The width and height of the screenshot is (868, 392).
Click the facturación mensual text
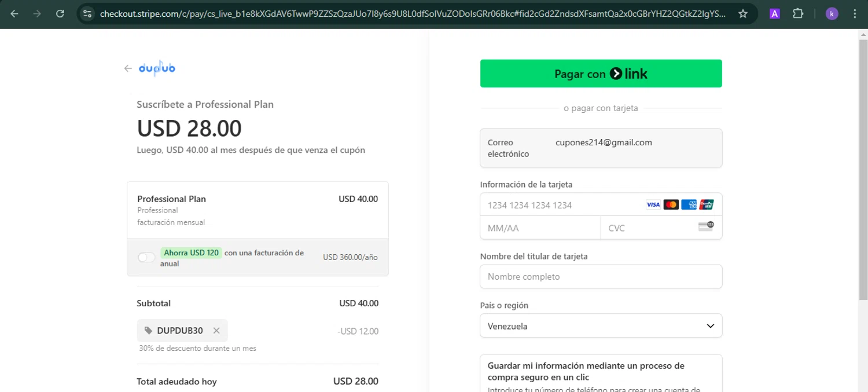(171, 222)
